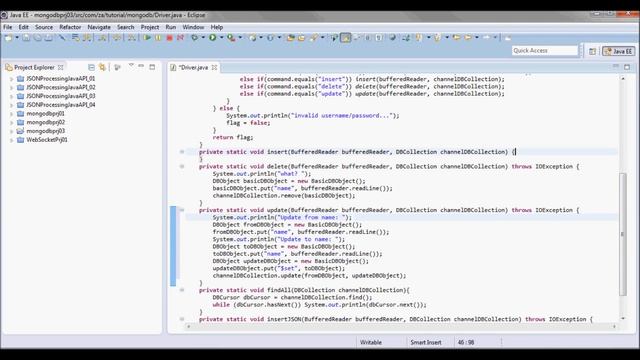Open the Navigate menu
This screenshot has height=360, width=640.
point(99,27)
